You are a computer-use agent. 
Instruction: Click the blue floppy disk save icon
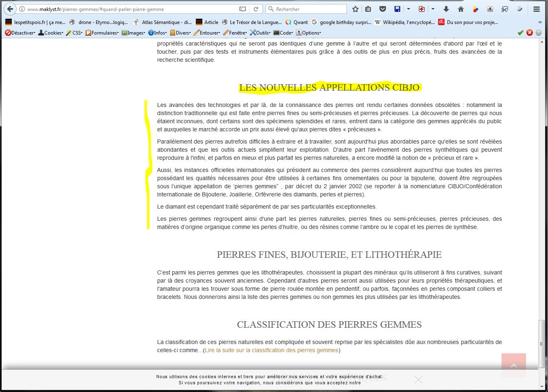coord(397,9)
